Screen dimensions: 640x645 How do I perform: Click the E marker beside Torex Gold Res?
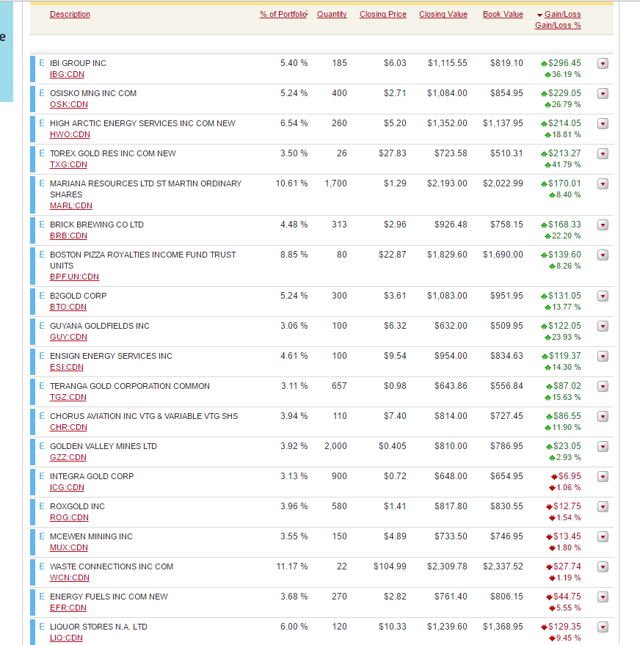pos(42,153)
